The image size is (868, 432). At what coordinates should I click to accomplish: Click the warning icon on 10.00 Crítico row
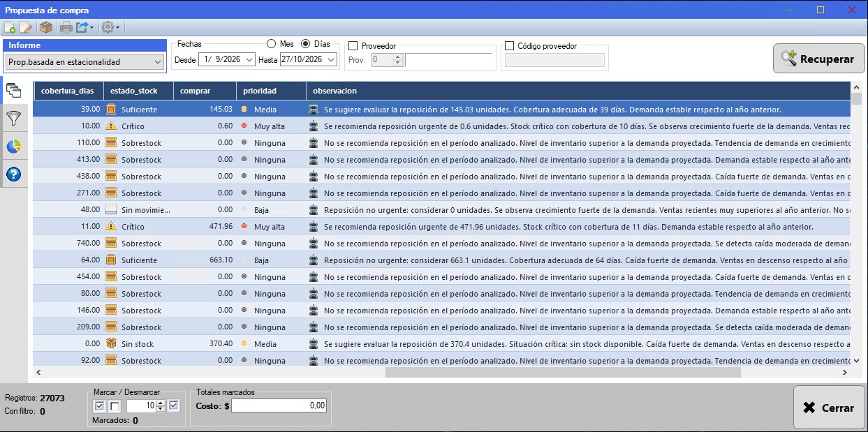[111, 126]
